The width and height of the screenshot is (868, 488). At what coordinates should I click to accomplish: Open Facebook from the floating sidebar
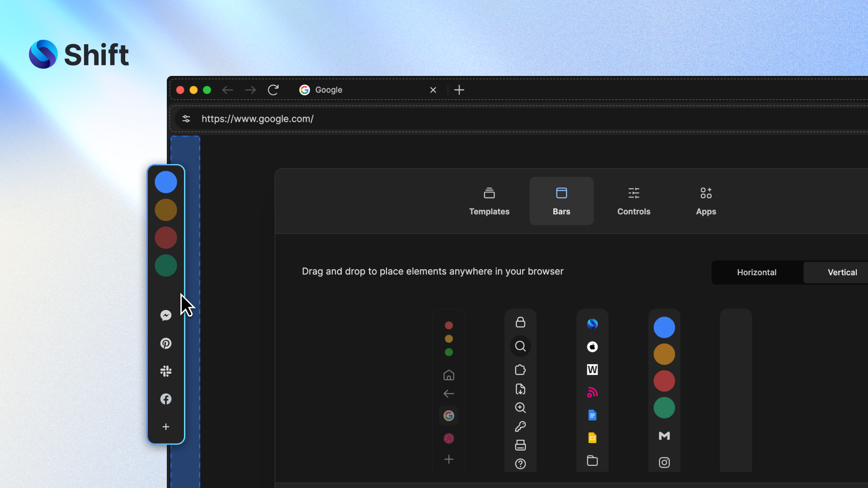[166, 399]
